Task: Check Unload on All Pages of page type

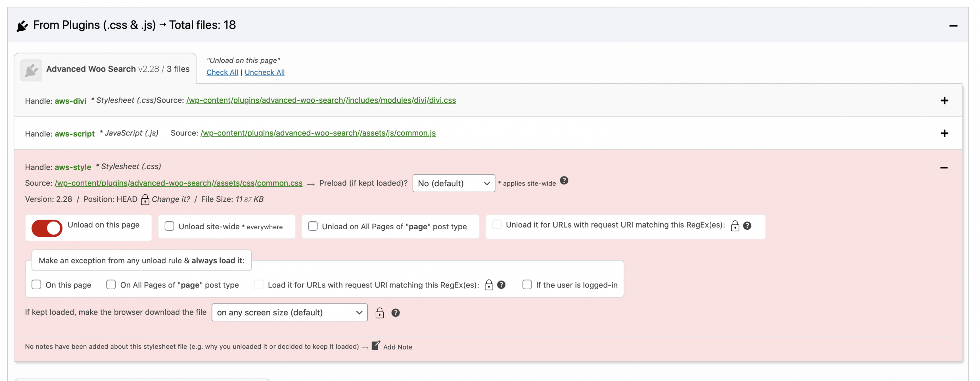Action: click(313, 226)
